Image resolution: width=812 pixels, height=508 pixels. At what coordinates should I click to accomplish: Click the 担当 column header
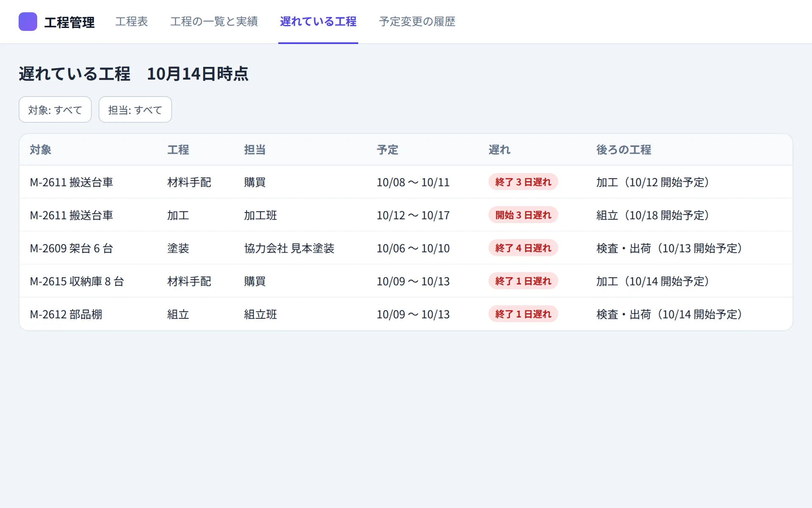(255, 150)
